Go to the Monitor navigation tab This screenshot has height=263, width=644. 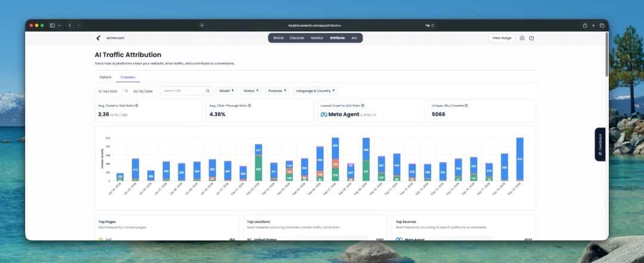click(x=317, y=38)
